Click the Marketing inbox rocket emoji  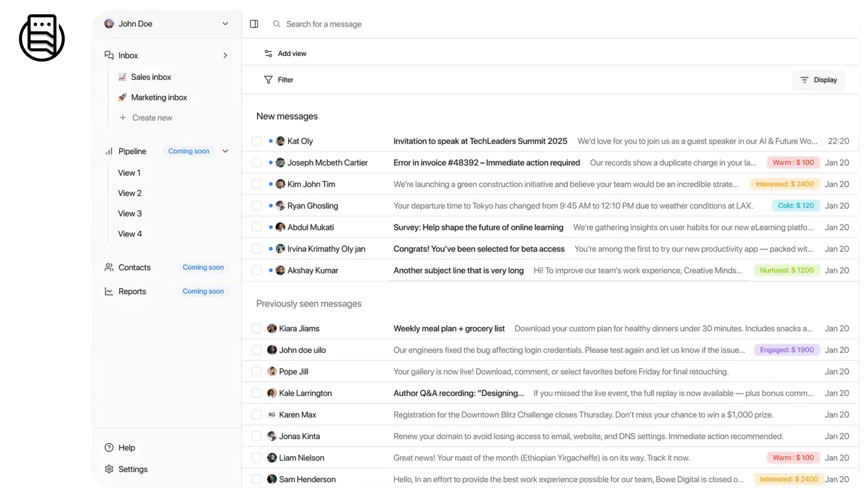[122, 97]
